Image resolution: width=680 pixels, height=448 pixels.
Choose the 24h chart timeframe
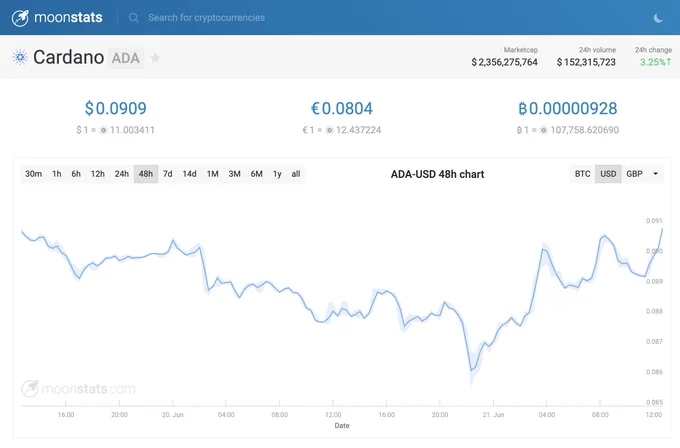pos(121,174)
